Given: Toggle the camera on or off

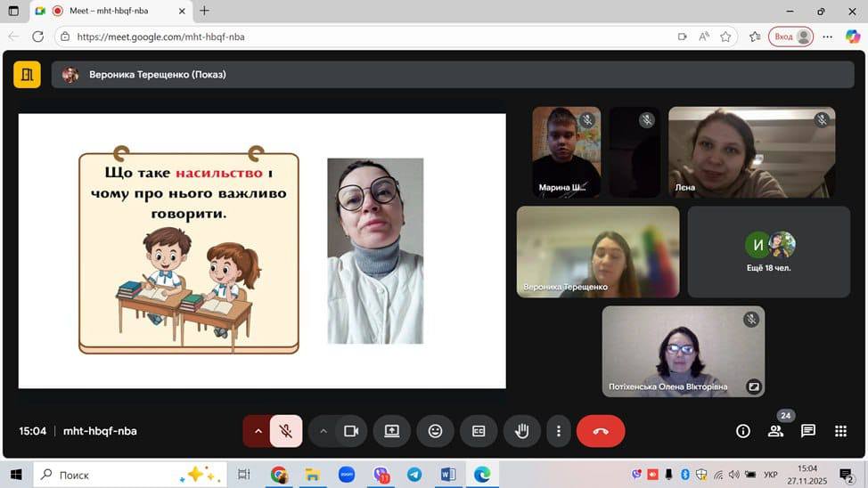Looking at the screenshot, I should (x=351, y=431).
